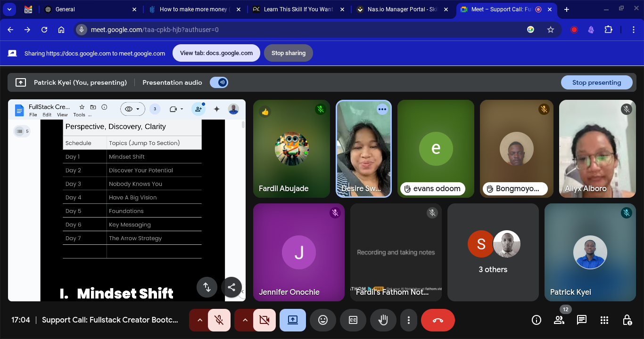Jump to Day 1 Mindset Shift

point(127,157)
